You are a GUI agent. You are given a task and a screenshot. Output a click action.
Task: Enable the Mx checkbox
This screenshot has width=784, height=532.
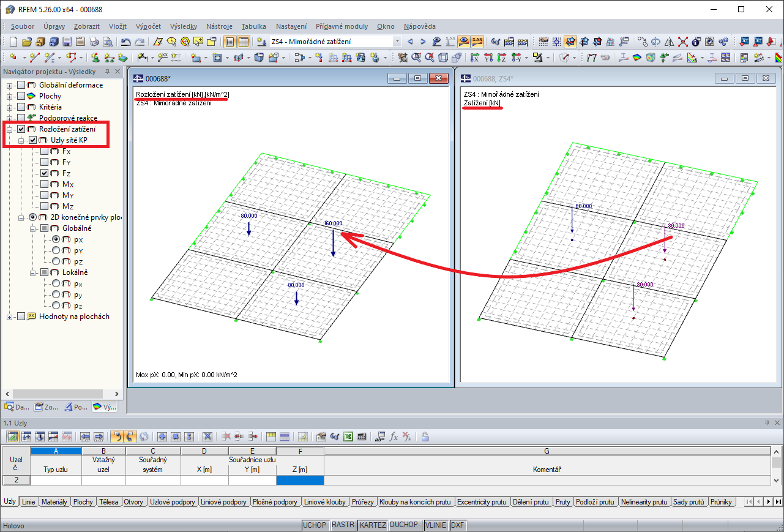tap(45, 184)
